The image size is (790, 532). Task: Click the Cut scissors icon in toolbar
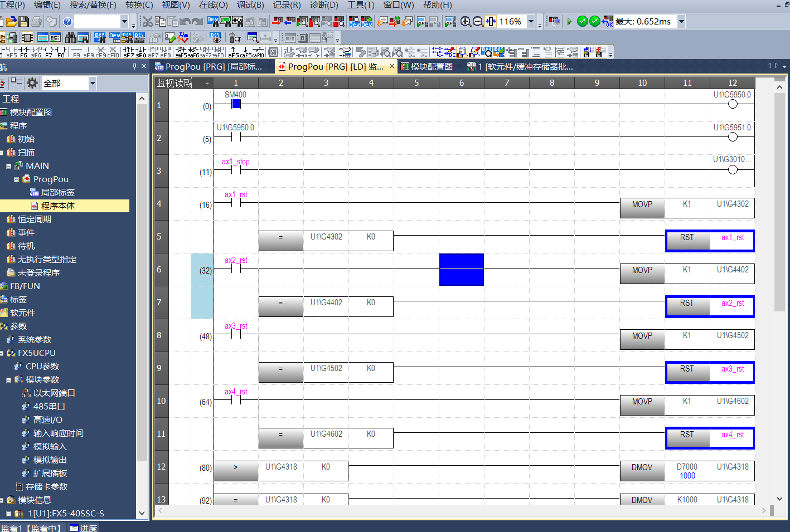(x=148, y=22)
